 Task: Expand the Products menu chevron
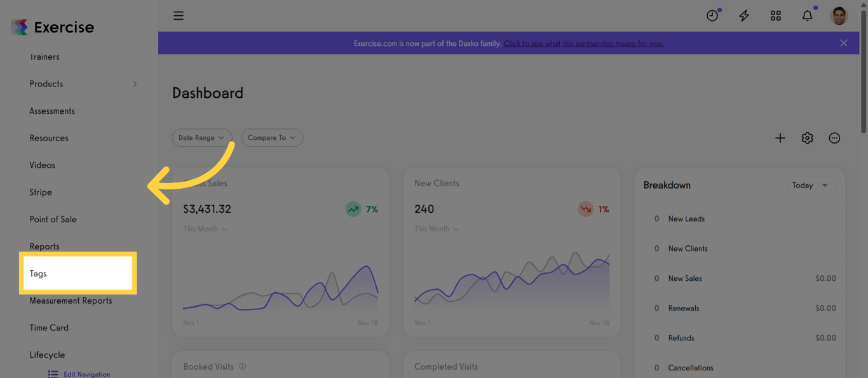[x=135, y=84]
